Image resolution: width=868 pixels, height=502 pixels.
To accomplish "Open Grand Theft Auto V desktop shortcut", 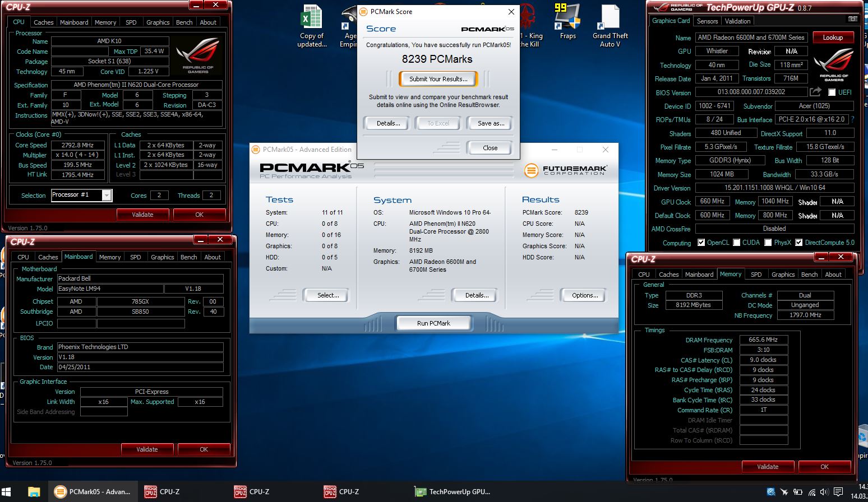I will (610, 26).
